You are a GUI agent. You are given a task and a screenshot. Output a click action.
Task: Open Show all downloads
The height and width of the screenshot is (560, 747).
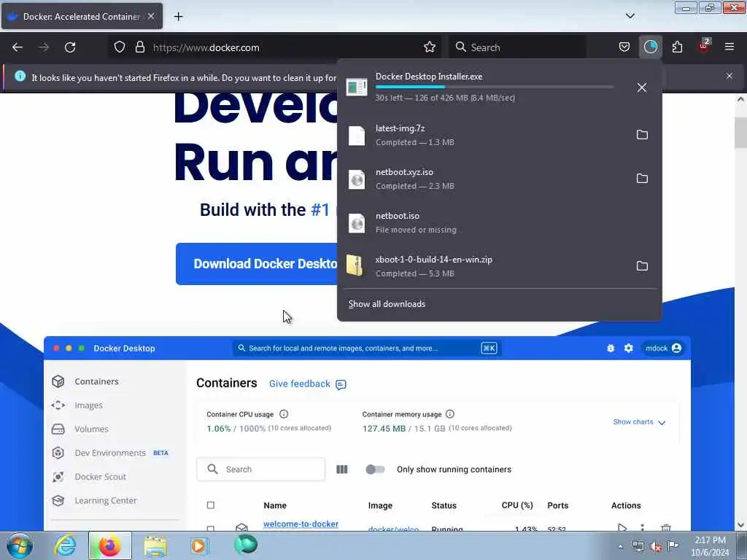387,304
